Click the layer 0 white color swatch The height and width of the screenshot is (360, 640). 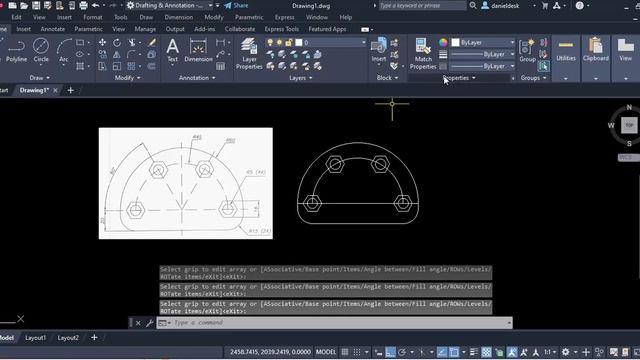coord(299,42)
